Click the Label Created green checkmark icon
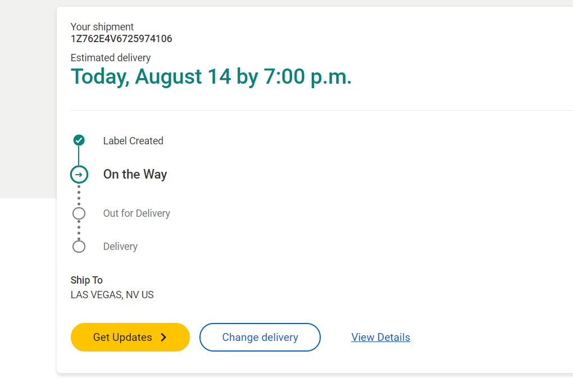Viewport: 573px width, 392px height. pos(79,140)
